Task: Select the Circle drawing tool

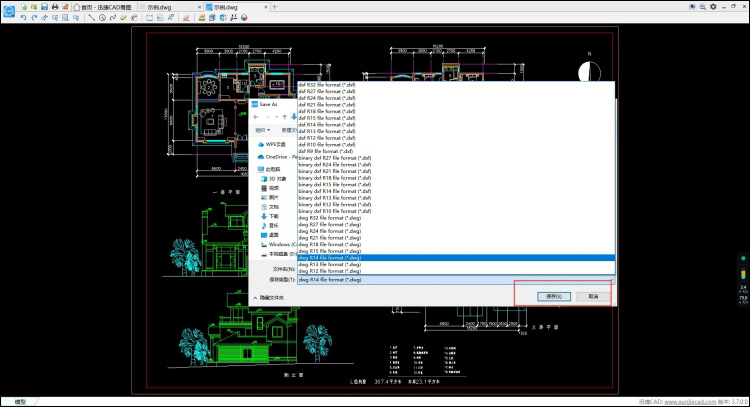Action: pos(102,18)
